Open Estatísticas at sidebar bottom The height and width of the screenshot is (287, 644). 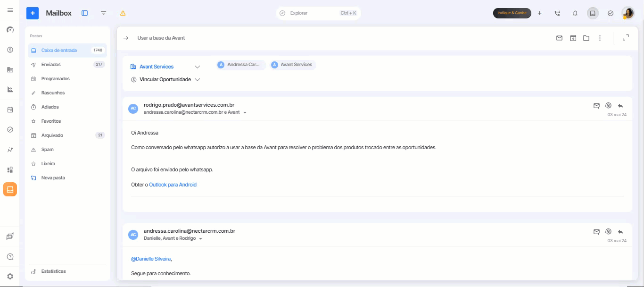coord(67,271)
